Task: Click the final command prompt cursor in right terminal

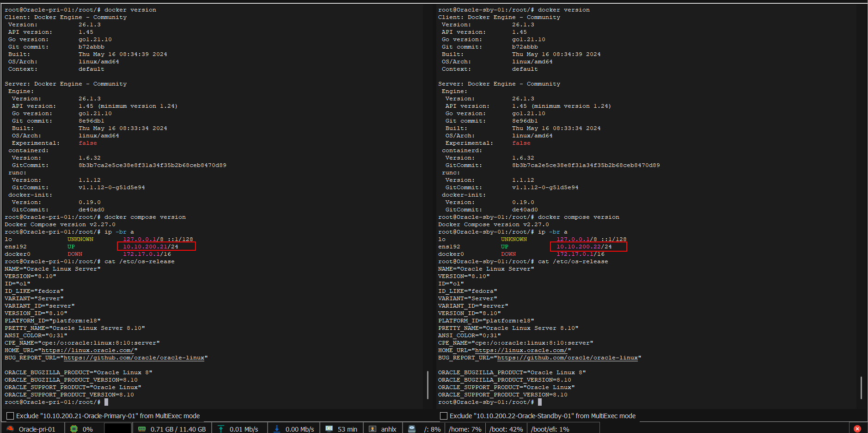Action: (x=540, y=402)
